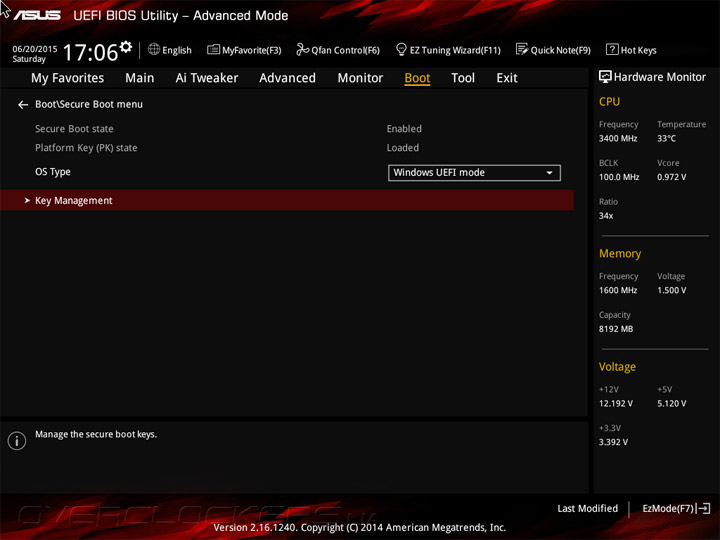Click the Loaded value of Platform Key

tap(403, 148)
